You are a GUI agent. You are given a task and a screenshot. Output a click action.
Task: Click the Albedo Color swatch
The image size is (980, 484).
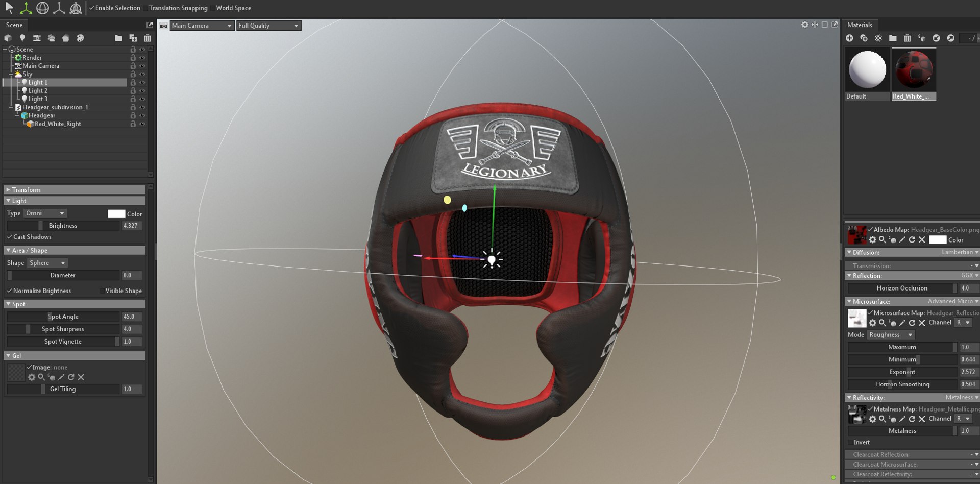[937, 239]
